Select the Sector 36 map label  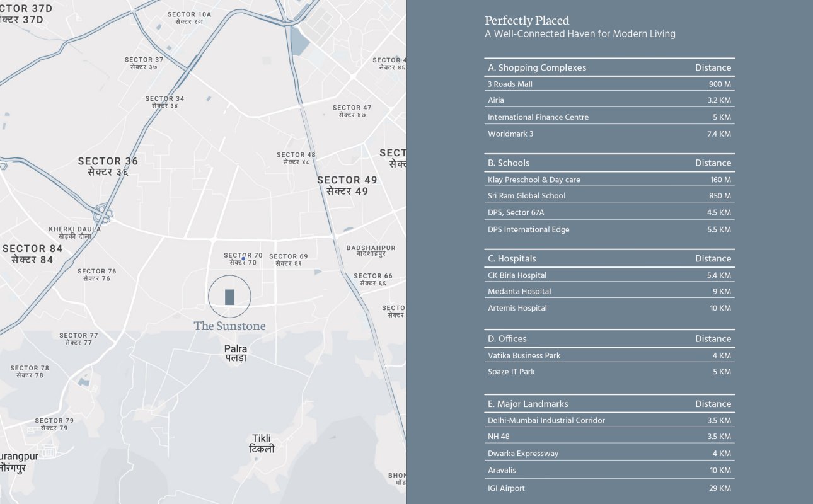(108, 166)
